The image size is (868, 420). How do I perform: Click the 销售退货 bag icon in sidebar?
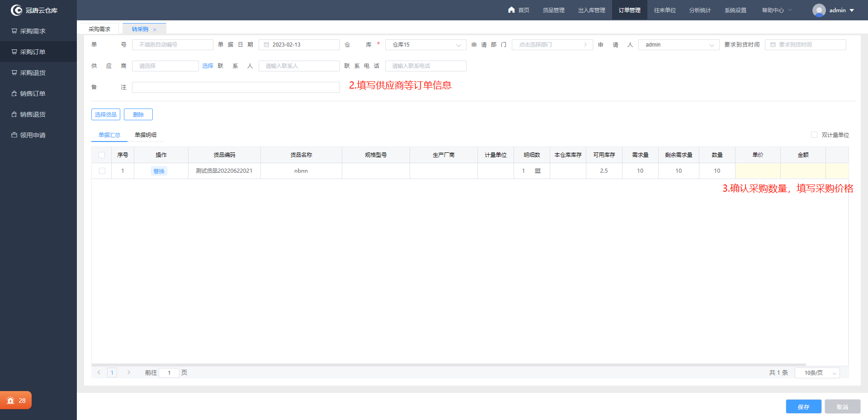click(x=14, y=114)
